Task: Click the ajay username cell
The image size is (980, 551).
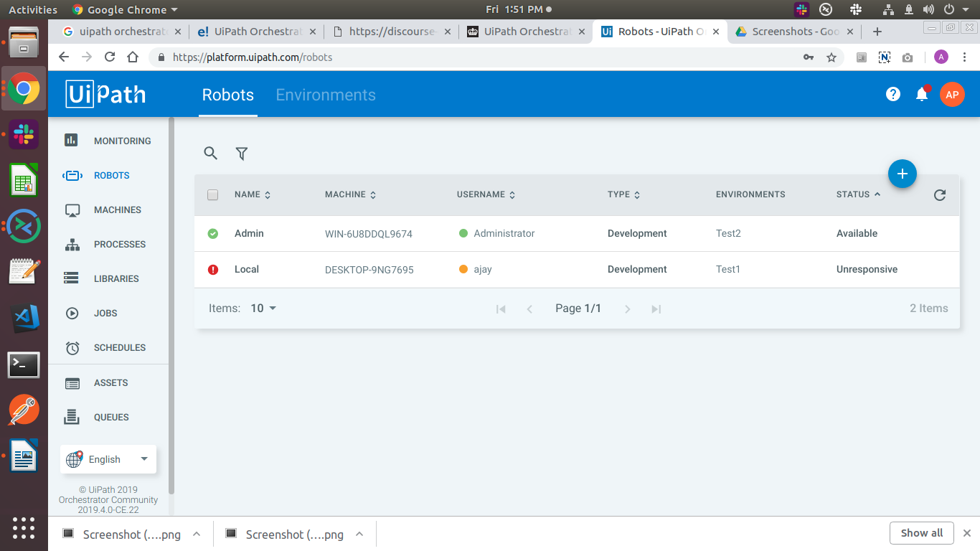Action: 475,270
